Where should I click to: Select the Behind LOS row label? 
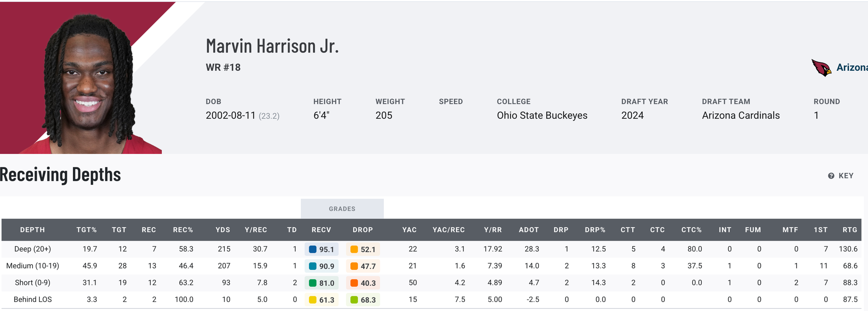click(x=33, y=299)
